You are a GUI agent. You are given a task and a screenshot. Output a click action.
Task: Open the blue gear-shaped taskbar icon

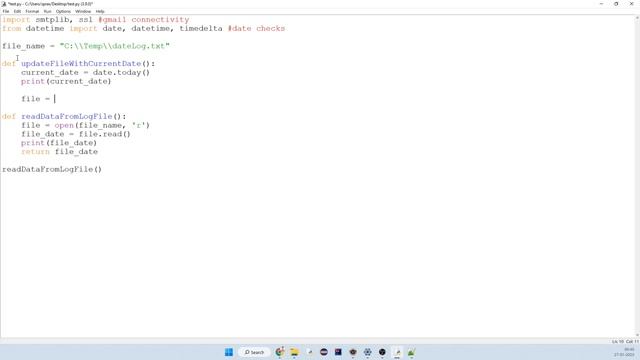(367, 352)
